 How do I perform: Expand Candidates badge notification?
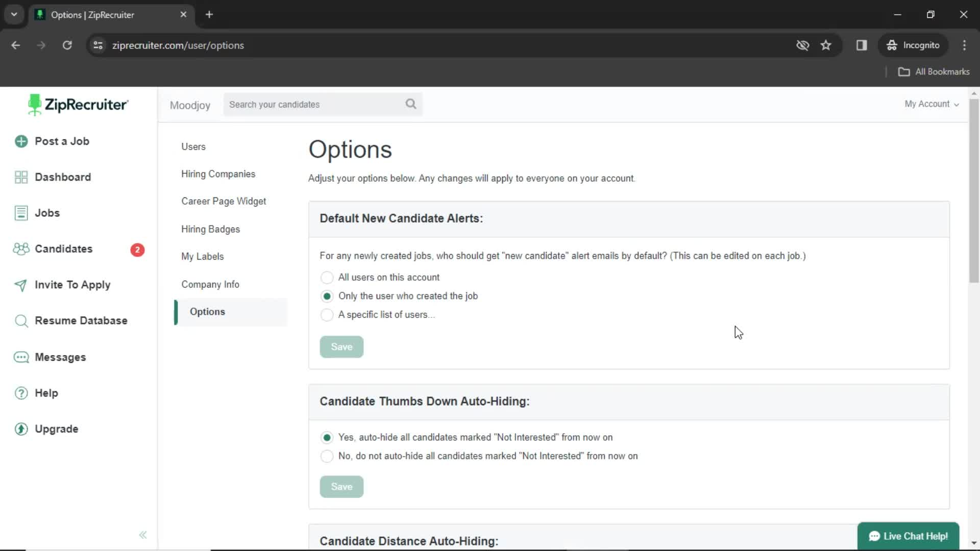[x=137, y=249]
